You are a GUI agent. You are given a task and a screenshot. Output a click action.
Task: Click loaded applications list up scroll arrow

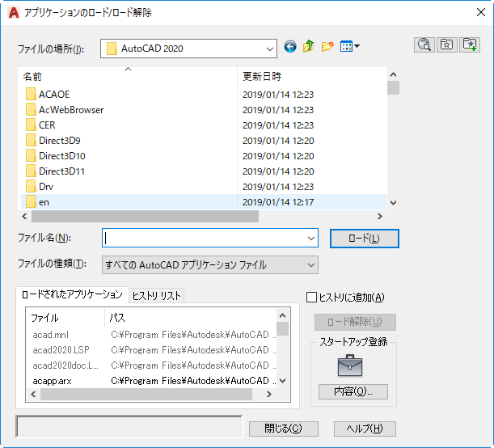283,315
